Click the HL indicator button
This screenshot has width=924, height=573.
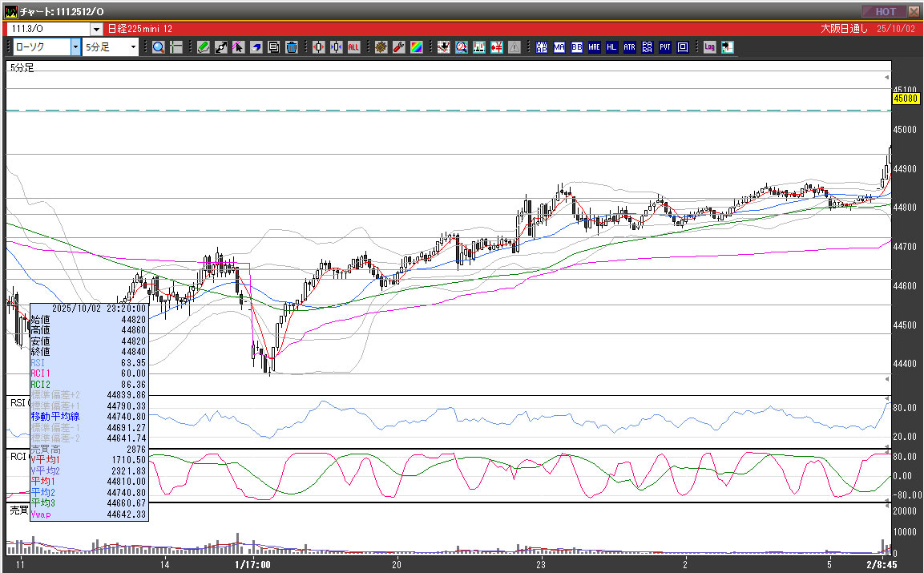[x=612, y=47]
